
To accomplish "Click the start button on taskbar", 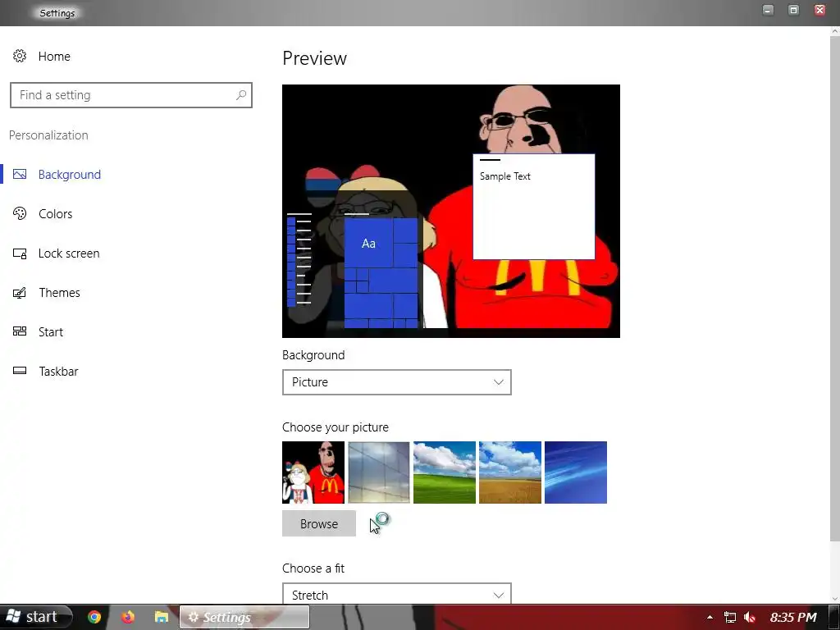I will click(35, 617).
